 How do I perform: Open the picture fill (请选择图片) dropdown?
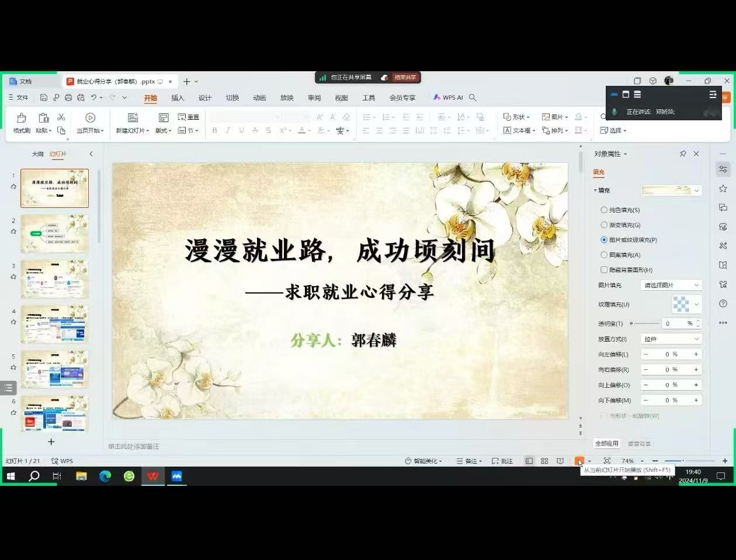pos(671,285)
